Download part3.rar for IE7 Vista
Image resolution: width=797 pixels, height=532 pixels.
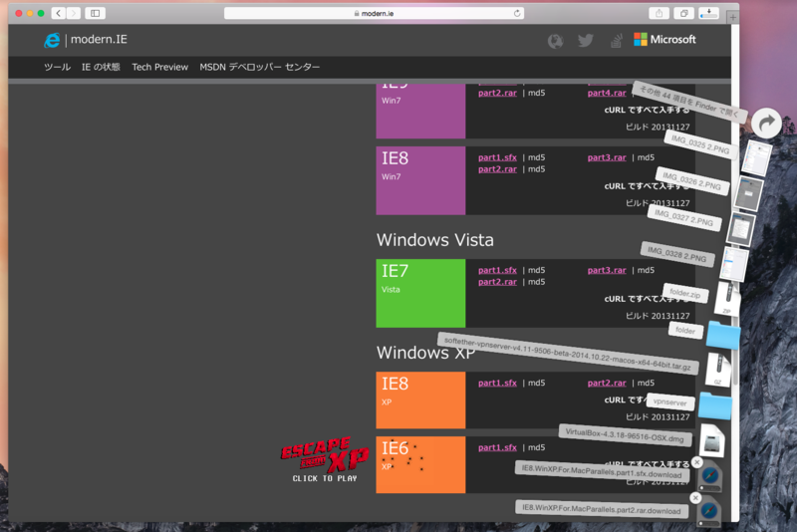click(607, 270)
